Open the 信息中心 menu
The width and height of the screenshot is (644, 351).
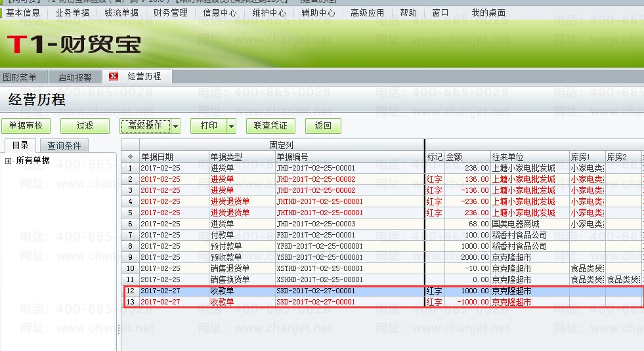220,12
